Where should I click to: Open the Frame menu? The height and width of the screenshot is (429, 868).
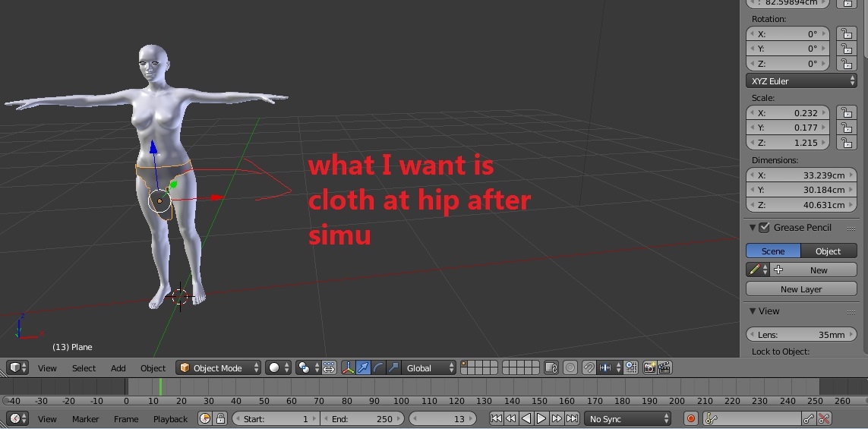(126, 419)
